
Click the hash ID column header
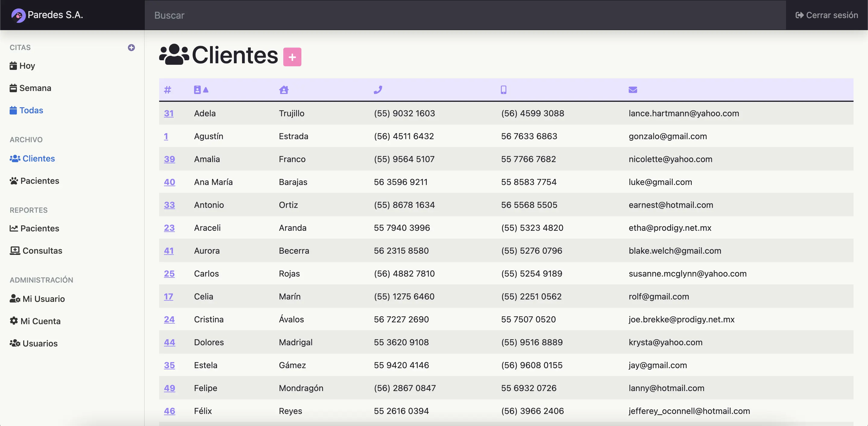pos(168,89)
